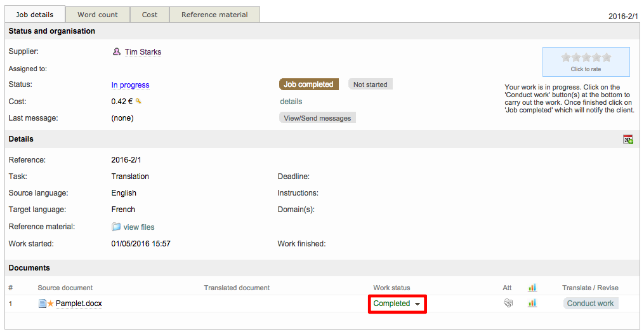
Task: Open the Cost tab
Action: coord(150,15)
